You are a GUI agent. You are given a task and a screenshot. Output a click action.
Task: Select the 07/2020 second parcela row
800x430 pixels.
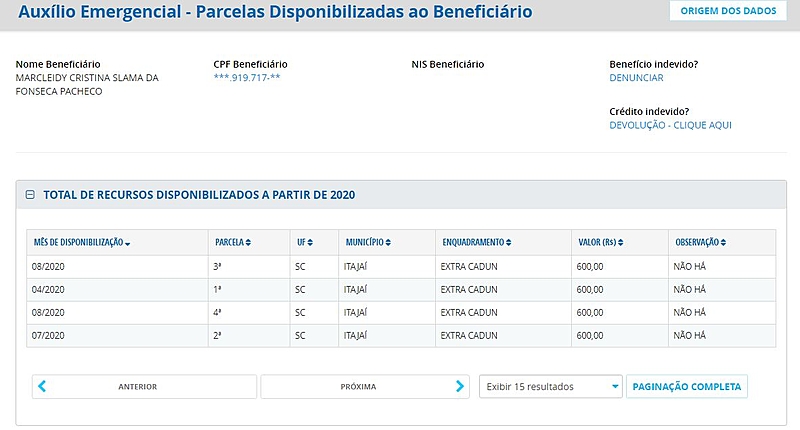400,335
